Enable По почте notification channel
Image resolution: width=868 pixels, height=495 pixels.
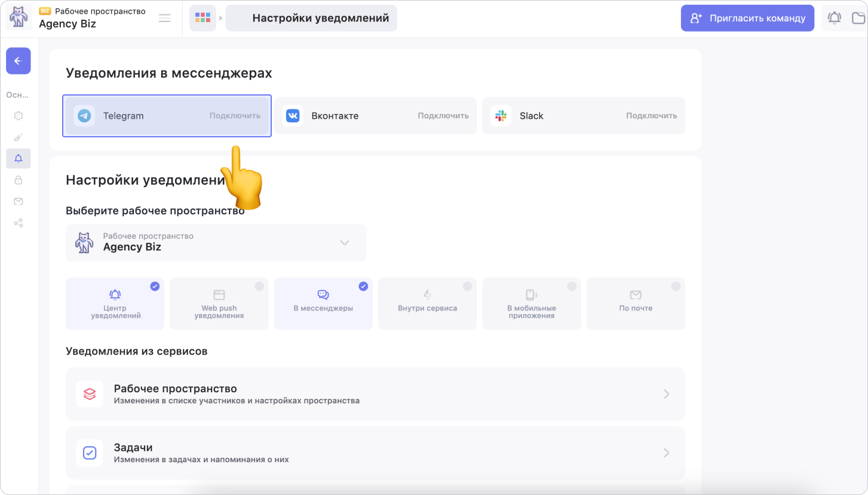click(636, 303)
